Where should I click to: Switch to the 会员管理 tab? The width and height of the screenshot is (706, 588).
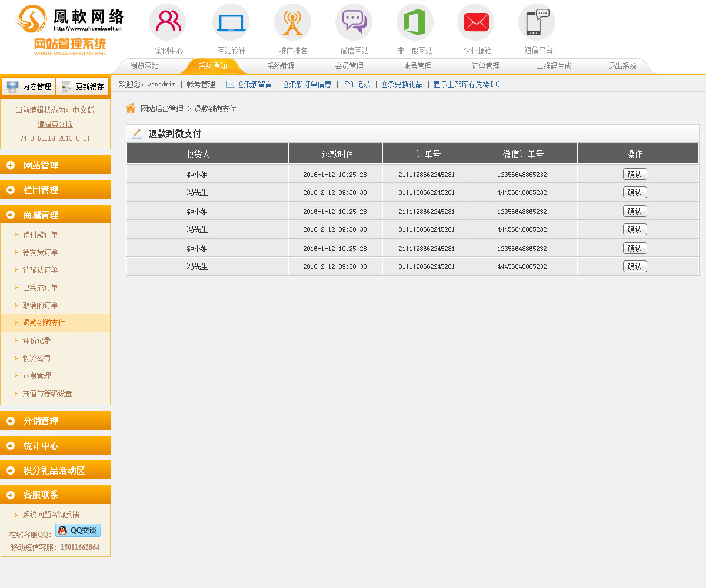[349, 66]
